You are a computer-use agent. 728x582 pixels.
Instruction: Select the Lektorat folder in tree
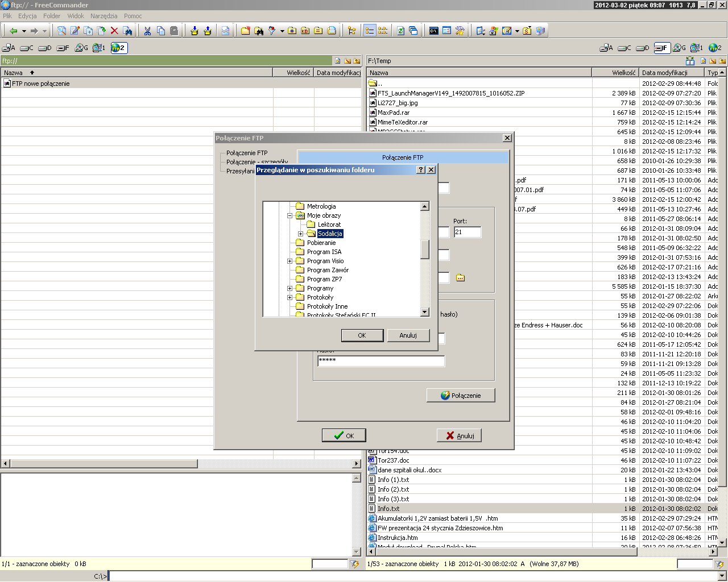pos(329,225)
